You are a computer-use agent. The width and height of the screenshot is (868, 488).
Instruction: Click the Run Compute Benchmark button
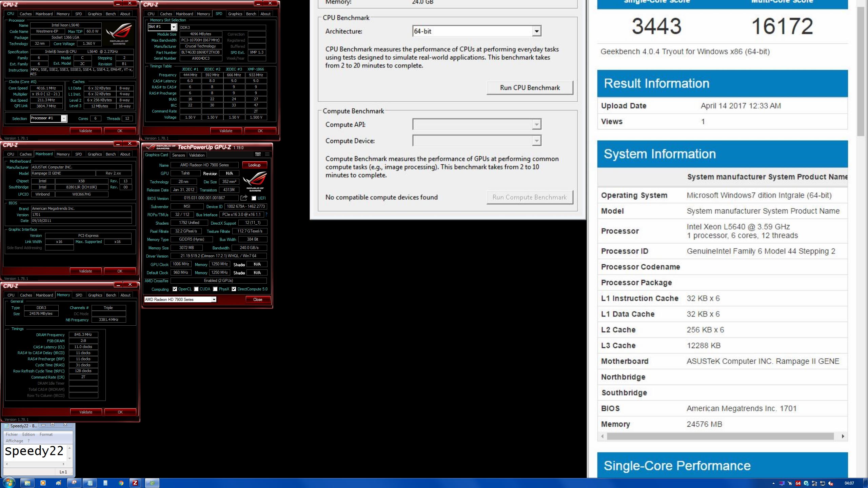530,197
